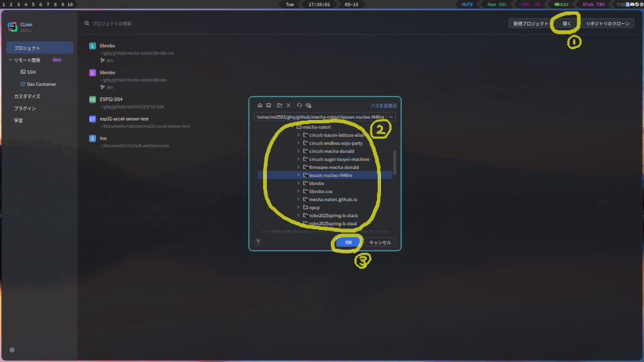Expand lesson-nucleo-f446re folder arrow
This screenshot has width=644, height=362.
299,175
